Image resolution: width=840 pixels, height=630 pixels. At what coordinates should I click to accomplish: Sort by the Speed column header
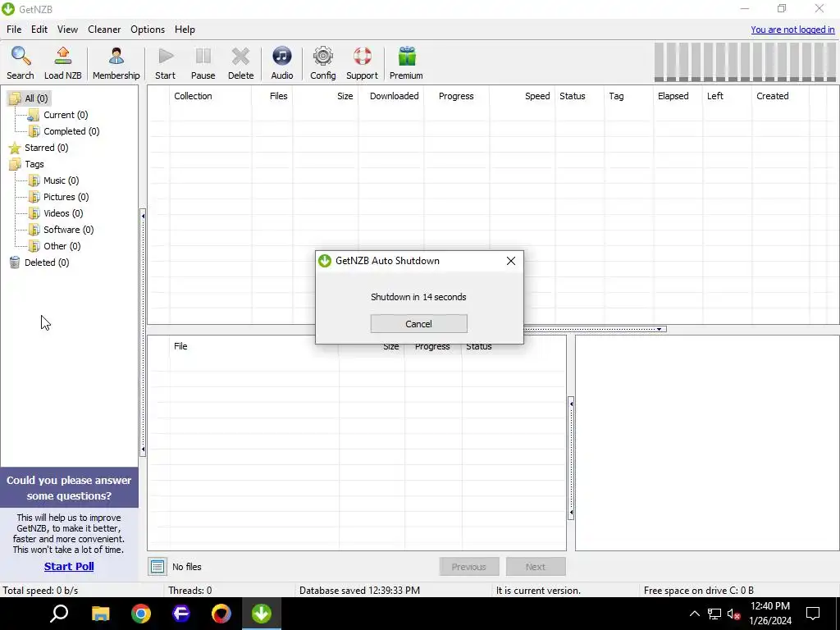(x=523, y=97)
